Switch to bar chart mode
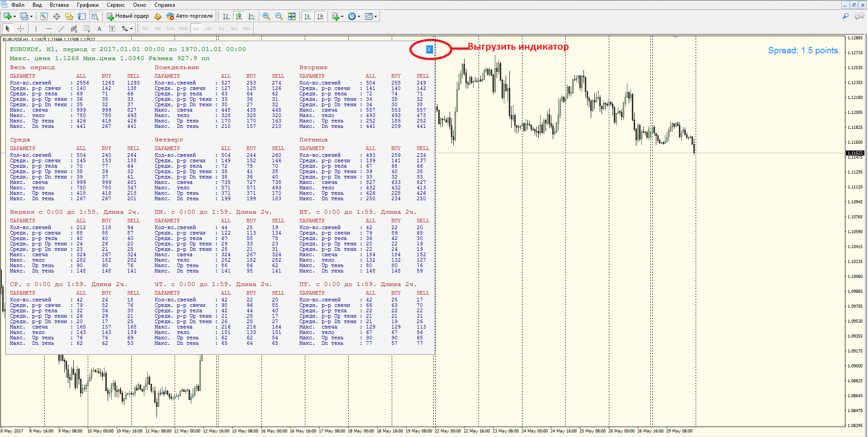868x437 pixels. (x=226, y=16)
